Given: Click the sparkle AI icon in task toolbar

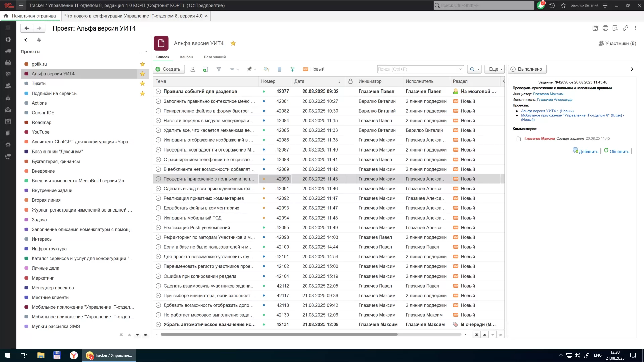Looking at the screenshot, I should click(292, 69).
